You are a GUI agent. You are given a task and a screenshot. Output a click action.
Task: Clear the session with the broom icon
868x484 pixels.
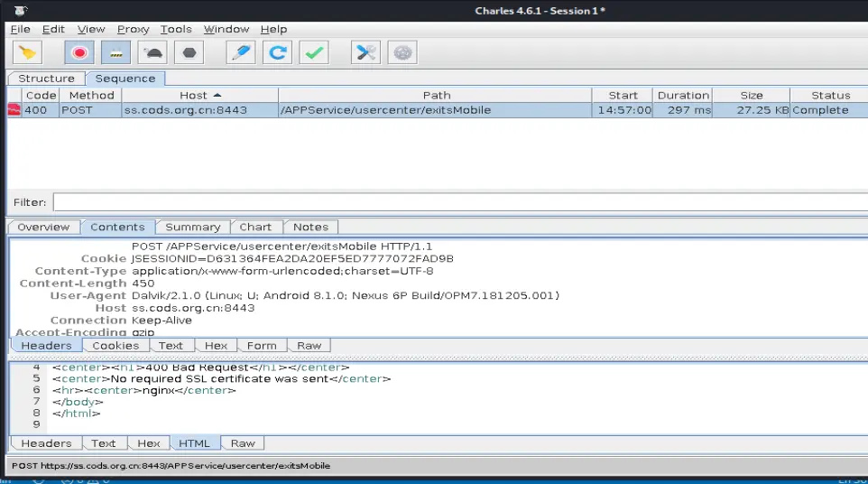click(27, 52)
